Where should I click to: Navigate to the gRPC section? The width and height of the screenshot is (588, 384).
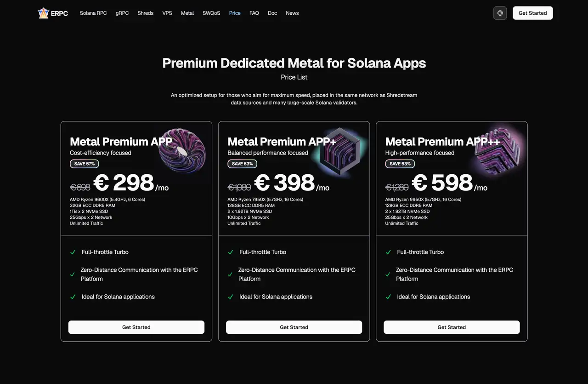click(x=122, y=13)
